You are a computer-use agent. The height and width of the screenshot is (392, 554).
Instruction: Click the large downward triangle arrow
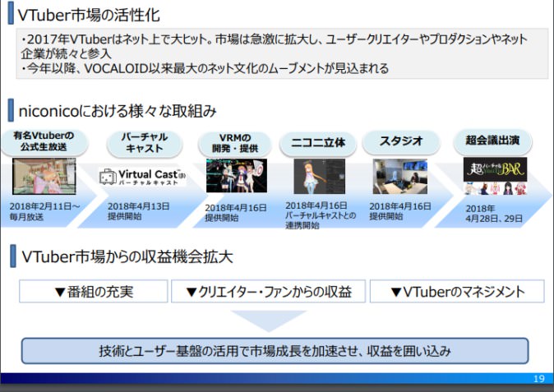268,321
